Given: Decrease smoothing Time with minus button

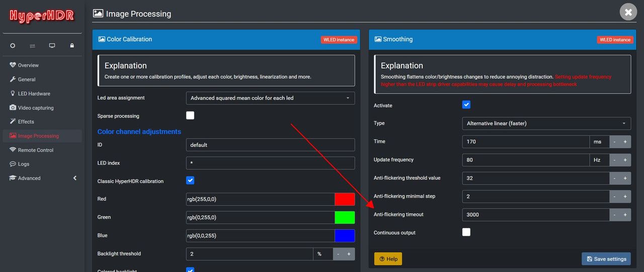Looking at the screenshot, I should point(614,142).
